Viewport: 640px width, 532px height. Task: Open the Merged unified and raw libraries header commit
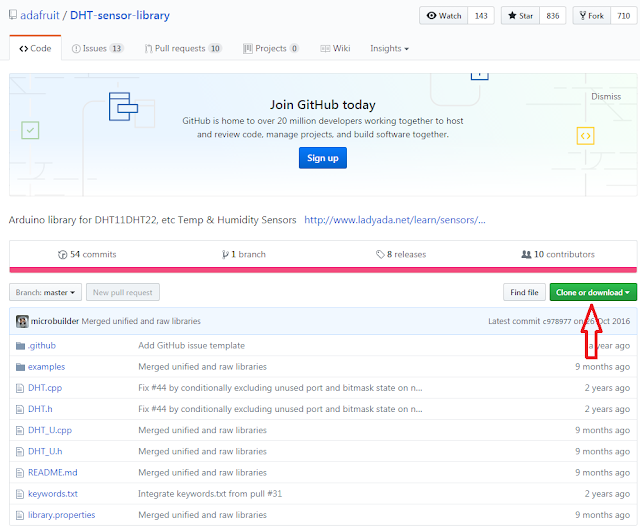[x=141, y=321]
